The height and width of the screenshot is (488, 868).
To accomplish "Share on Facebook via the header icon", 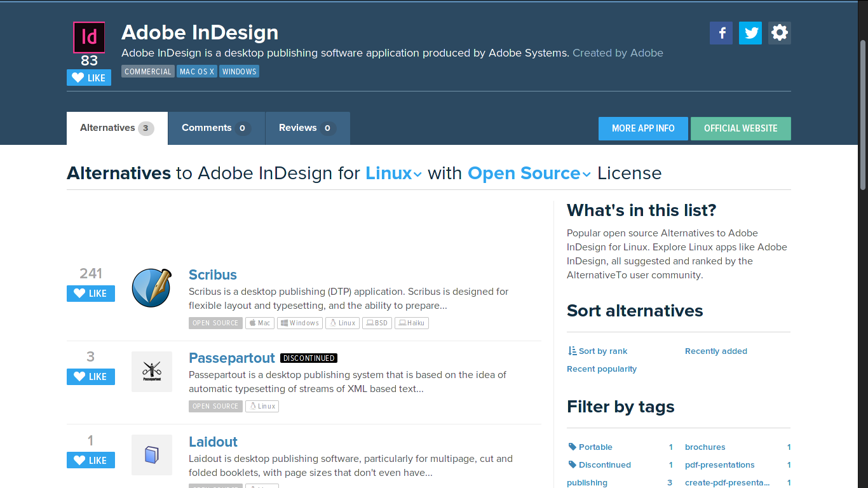I will click(721, 33).
